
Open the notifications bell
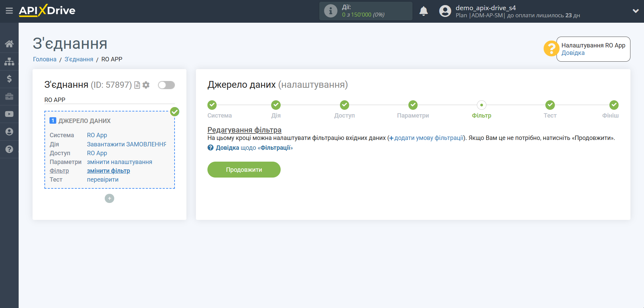click(423, 11)
